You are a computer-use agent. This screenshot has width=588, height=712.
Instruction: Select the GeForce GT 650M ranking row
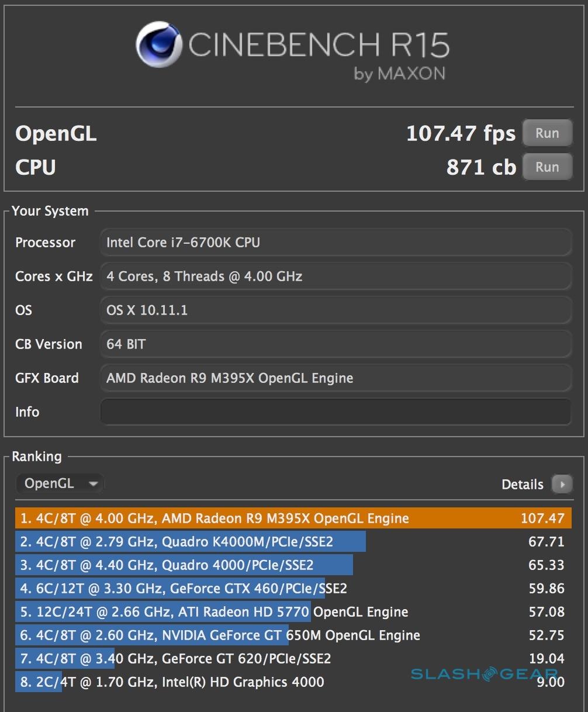coord(293,635)
